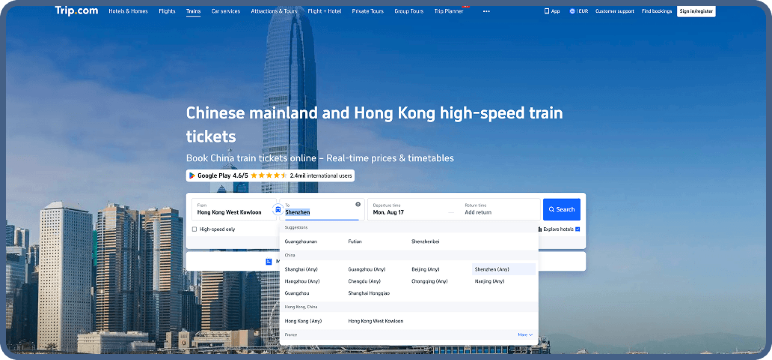Open the Departure time date field
The height and width of the screenshot is (360, 772).
(409, 209)
